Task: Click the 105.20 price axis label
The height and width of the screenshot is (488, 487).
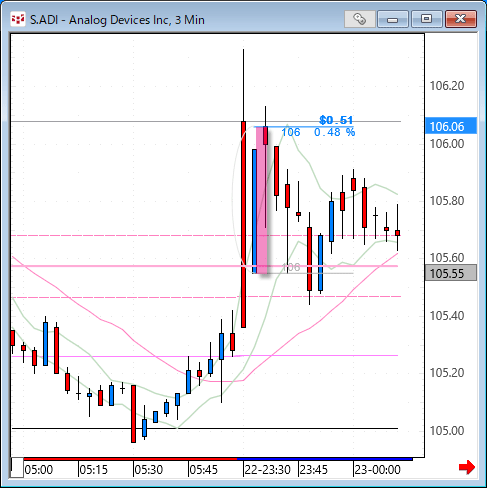Action: pyautogui.click(x=447, y=373)
